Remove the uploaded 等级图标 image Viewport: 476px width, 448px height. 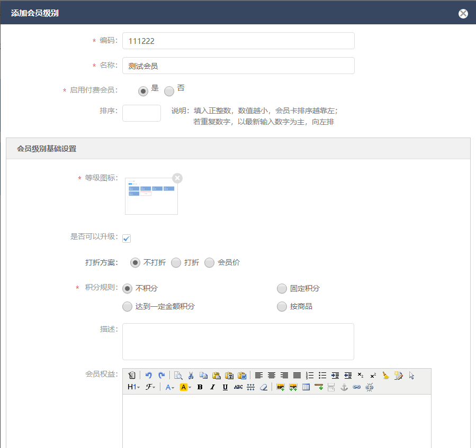click(177, 178)
